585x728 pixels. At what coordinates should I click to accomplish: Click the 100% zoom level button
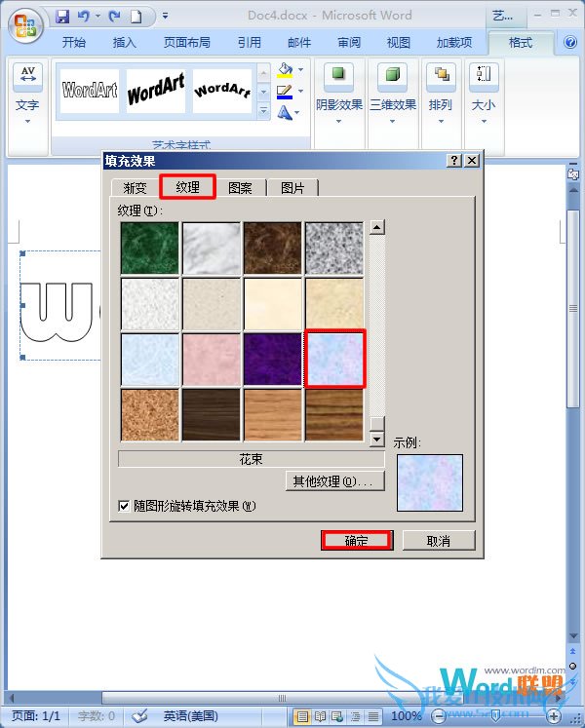tap(407, 716)
